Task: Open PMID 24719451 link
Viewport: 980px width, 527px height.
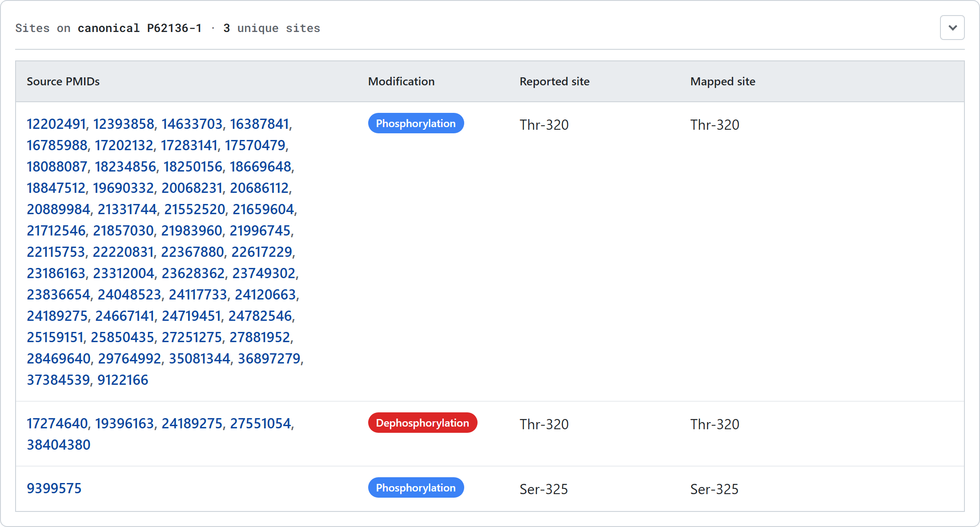Action: 191,316
